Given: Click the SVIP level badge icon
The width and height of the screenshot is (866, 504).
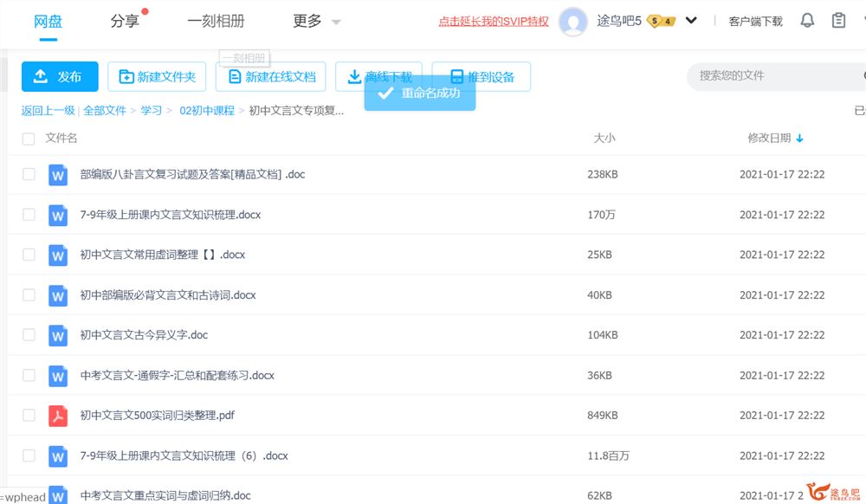Looking at the screenshot, I should (x=661, y=21).
